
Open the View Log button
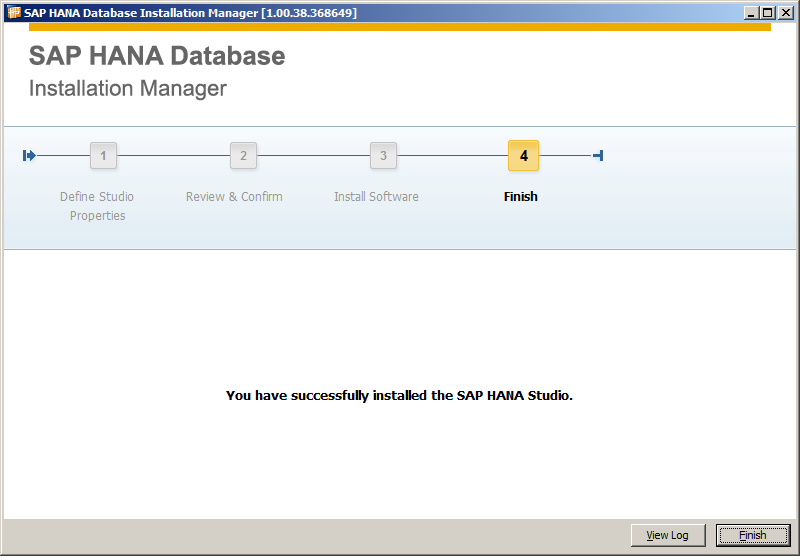667,535
